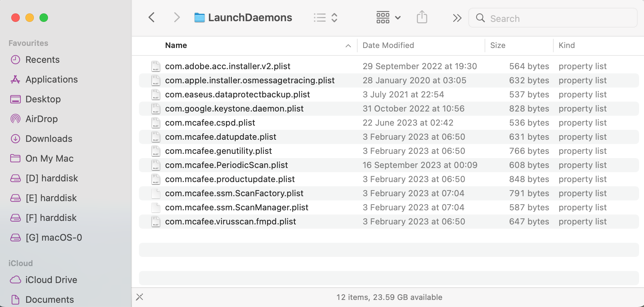Click the [F] harddisk drive icon
Screen dimensions: 644x307
point(16,218)
